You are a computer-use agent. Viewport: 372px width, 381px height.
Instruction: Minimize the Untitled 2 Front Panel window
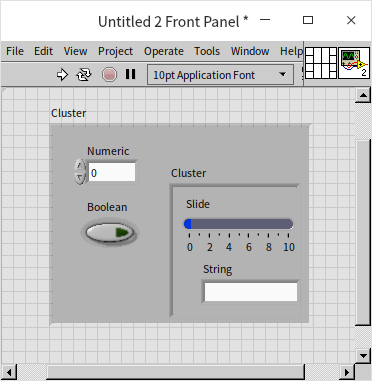tap(265, 20)
